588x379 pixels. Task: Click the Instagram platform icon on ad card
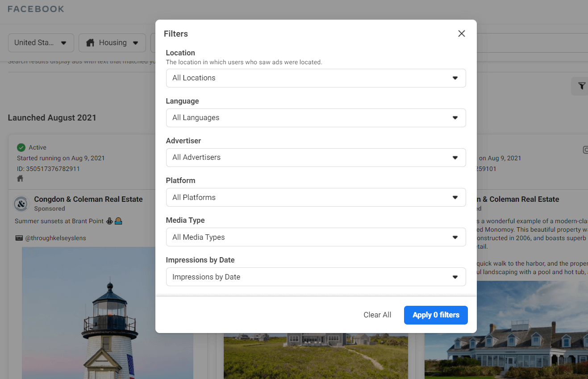[x=585, y=150]
